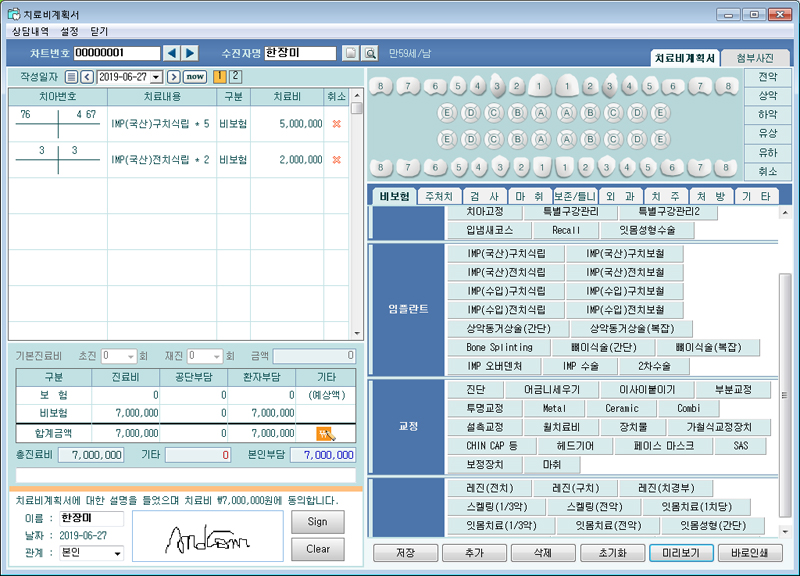800x576 pixels.
Task: Open the 작성일자 date dropdown
Action: (x=156, y=77)
